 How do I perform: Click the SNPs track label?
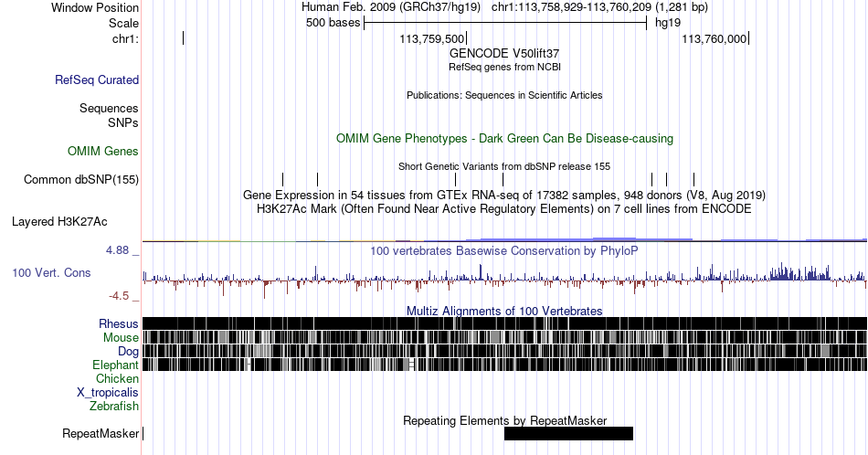click(123, 122)
